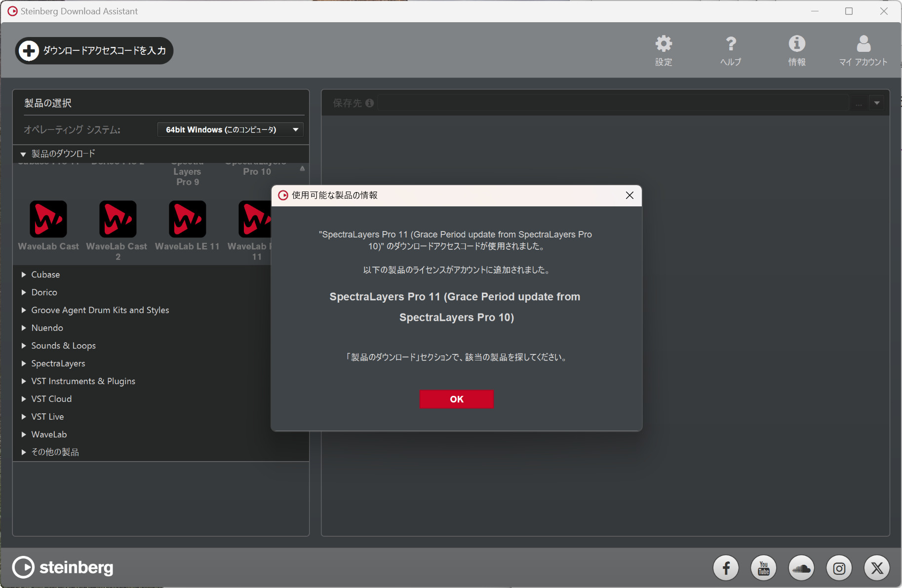
Task: Expand the VST Cloud category
Action: 23,399
